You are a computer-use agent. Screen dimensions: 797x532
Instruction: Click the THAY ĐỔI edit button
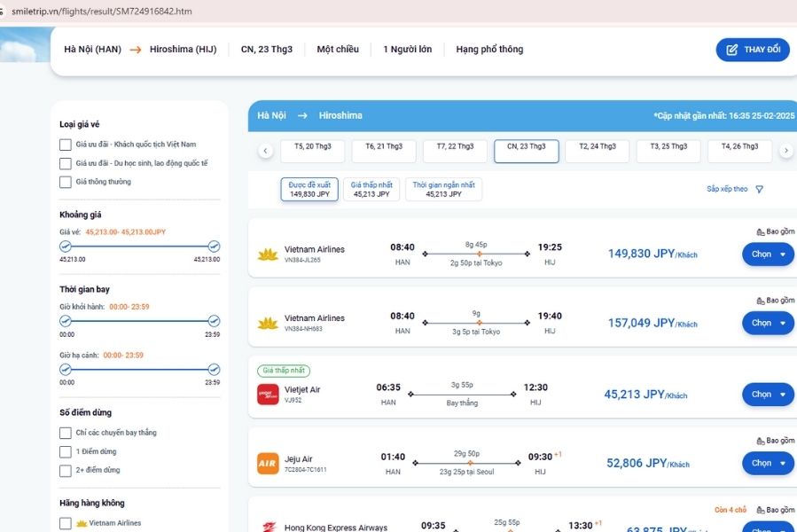753,50
